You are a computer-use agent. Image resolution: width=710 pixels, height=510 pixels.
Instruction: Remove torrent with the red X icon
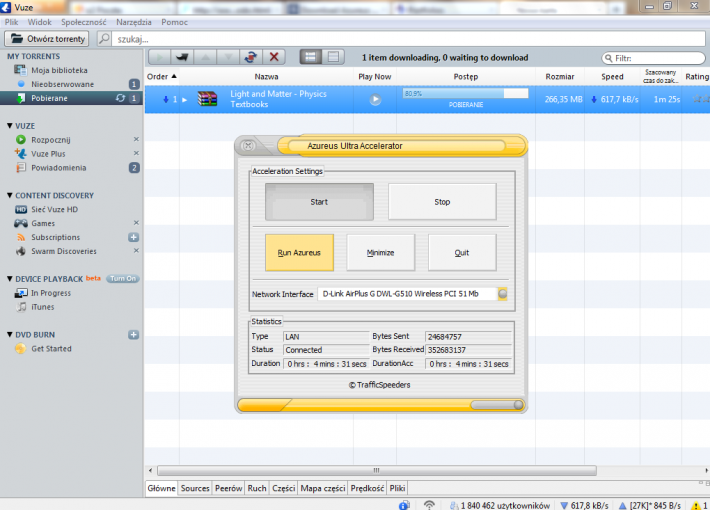(273, 57)
